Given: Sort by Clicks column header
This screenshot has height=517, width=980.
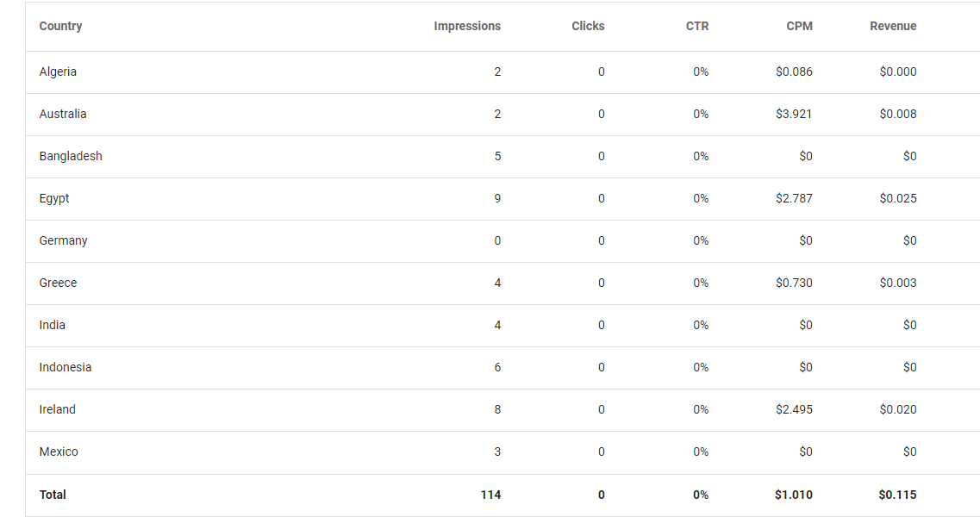Looking at the screenshot, I should pos(588,26).
